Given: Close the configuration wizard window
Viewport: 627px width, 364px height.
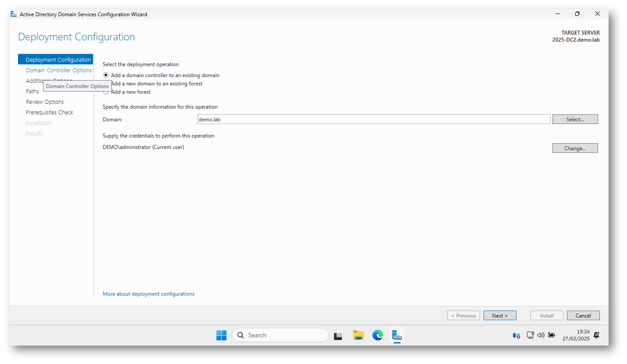Looking at the screenshot, I should pos(598,14).
